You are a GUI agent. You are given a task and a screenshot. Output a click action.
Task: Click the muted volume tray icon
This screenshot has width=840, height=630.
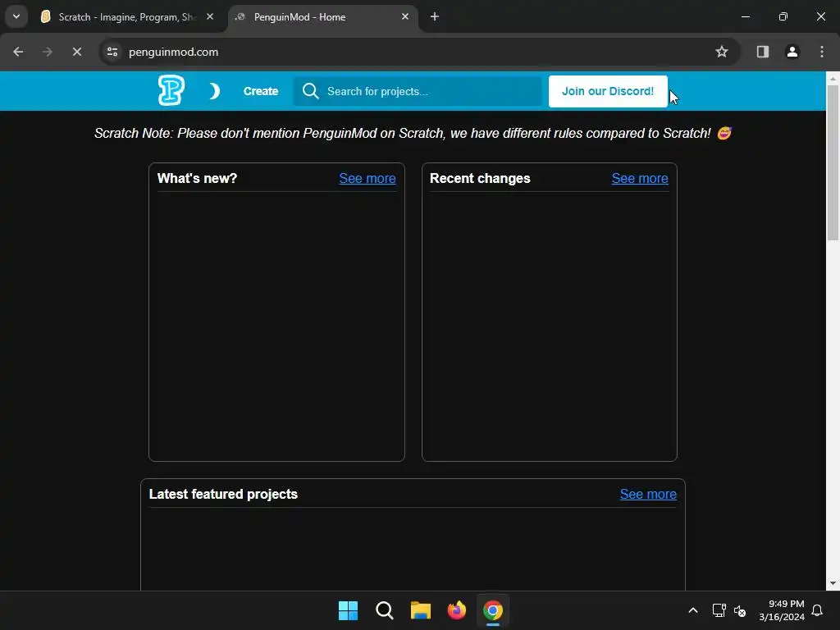[x=740, y=610]
